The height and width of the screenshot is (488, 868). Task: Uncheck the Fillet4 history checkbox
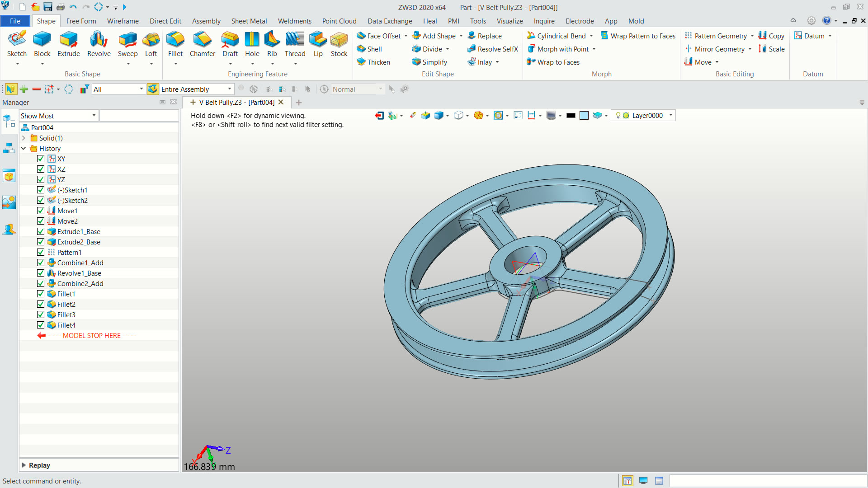point(41,325)
